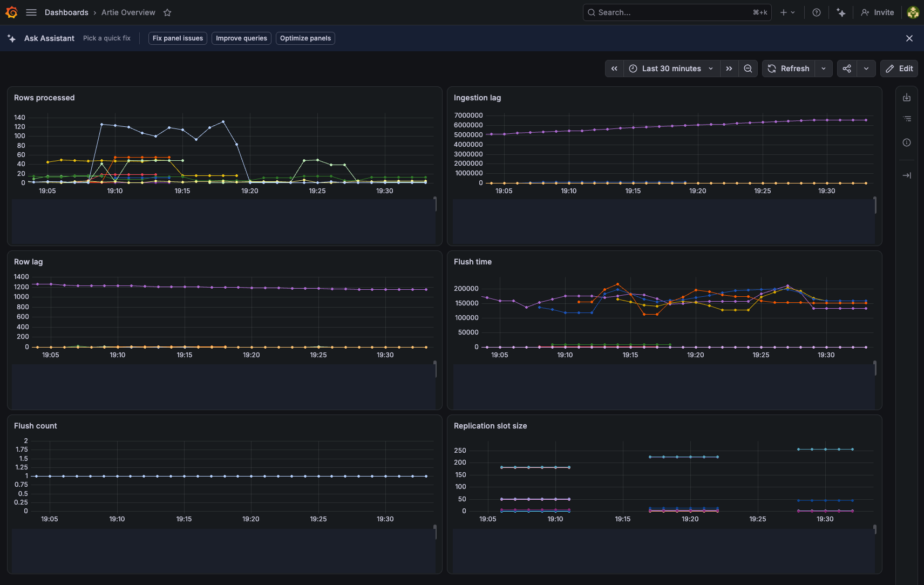
Task: Click Fix panel issues quick fix
Action: [x=178, y=38]
